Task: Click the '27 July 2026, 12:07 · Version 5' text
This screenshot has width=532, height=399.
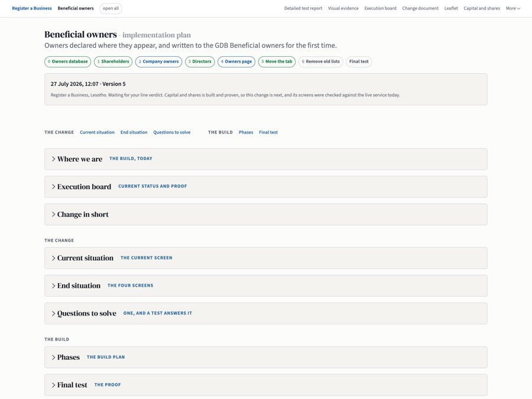Action: (x=88, y=84)
